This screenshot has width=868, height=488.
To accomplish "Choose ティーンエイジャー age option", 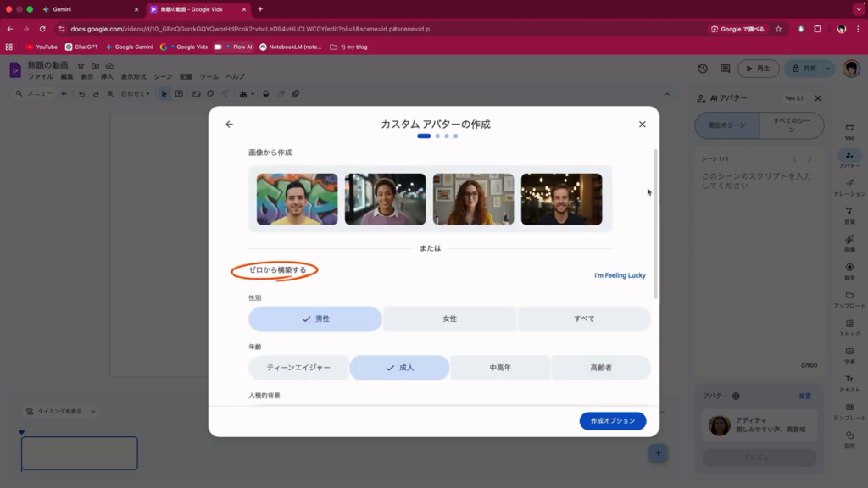I will (x=298, y=368).
